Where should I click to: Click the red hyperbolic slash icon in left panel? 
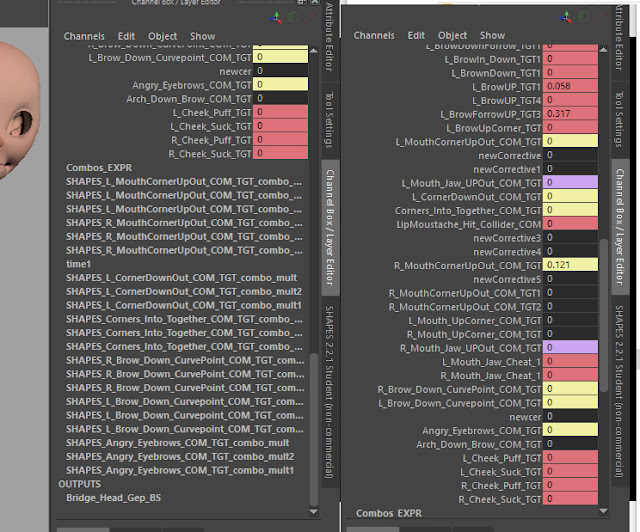click(x=311, y=17)
